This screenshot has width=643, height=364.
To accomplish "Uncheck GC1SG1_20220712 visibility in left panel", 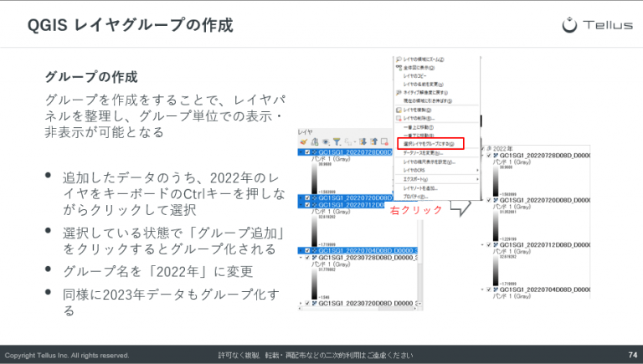I will coord(307,204).
